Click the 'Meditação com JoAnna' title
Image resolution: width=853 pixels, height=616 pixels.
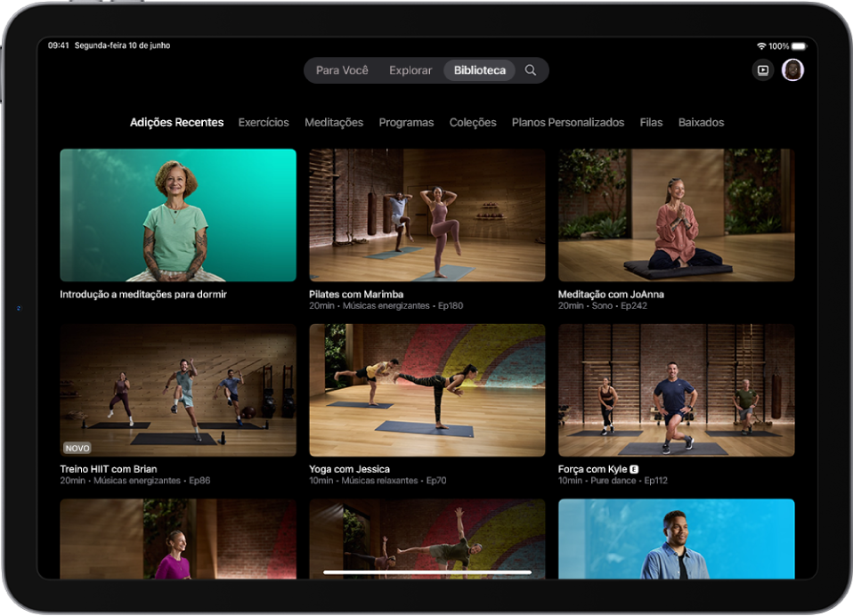611,294
